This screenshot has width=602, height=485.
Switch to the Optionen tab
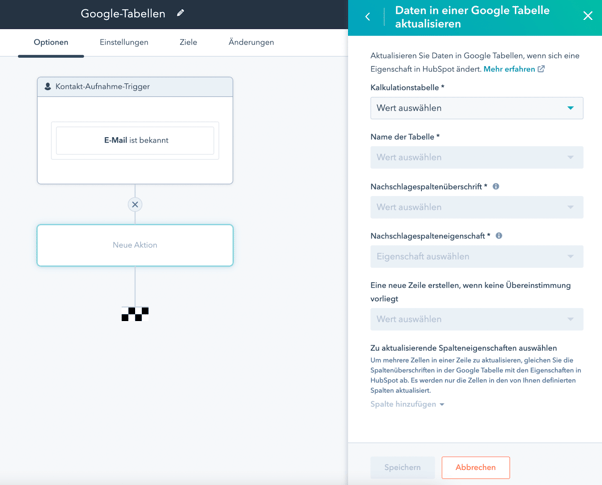coord(51,42)
